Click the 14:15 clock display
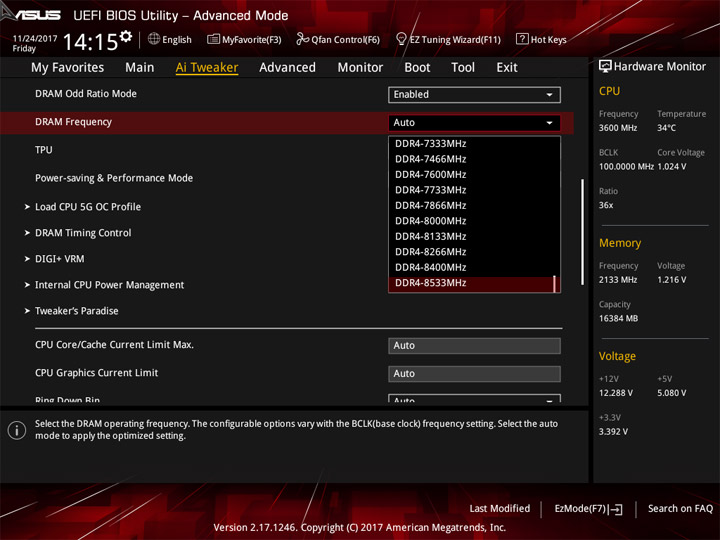 click(x=90, y=42)
